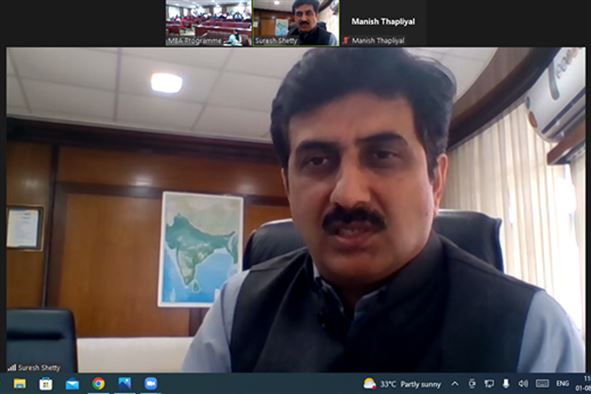The image size is (591, 394).
Task: Click the Meet Now tray icon
Action: click(472, 384)
